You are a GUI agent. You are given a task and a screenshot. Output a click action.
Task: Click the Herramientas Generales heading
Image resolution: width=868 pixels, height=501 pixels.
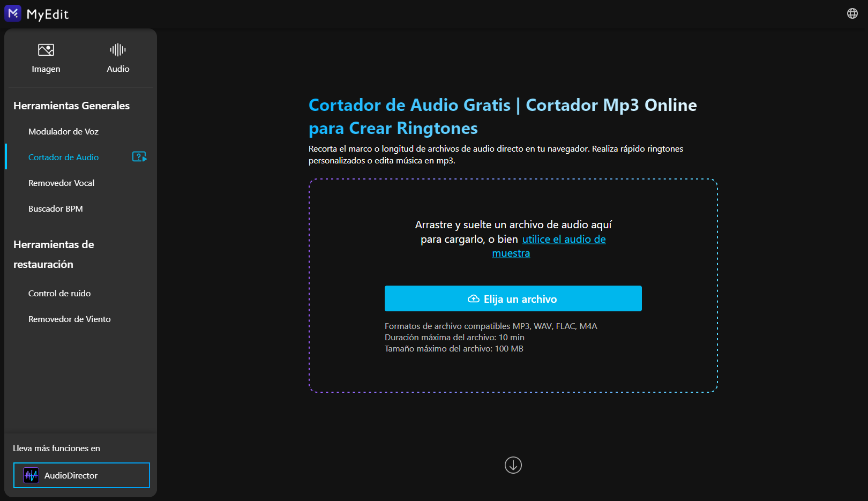(x=71, y=106)
